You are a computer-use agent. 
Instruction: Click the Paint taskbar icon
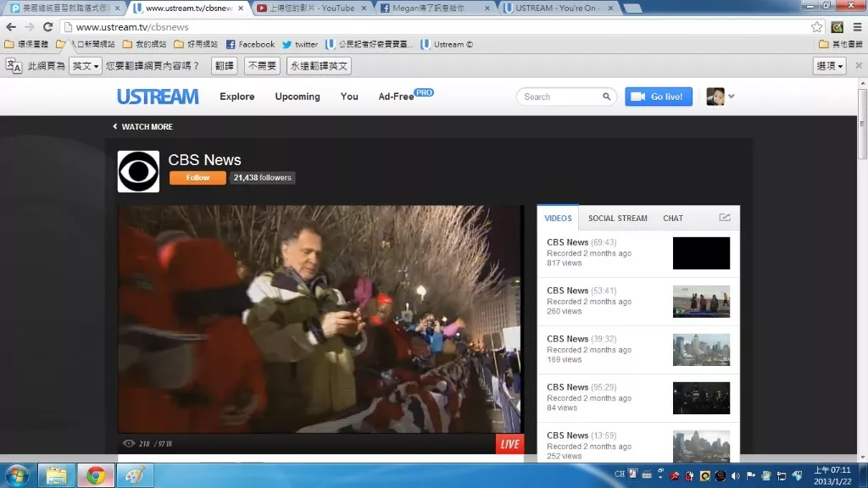tap(135, 475)
